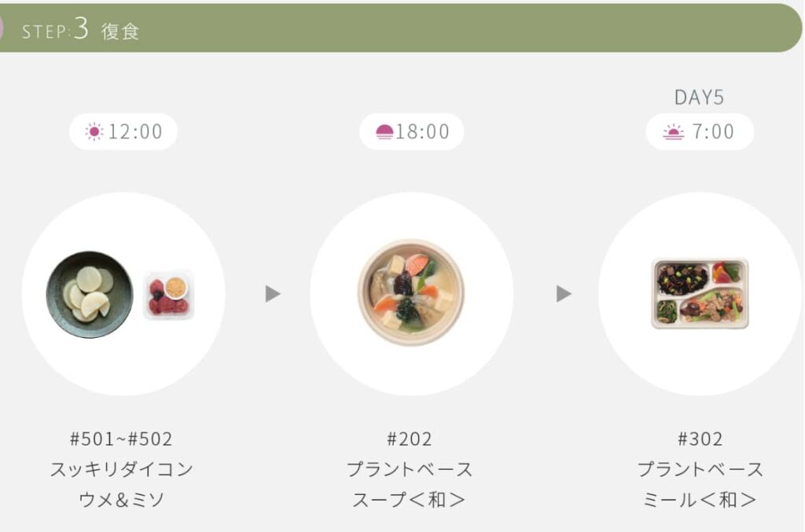Select the ume and miso pack image
The height and width of the screenshot is (532, 805).
click(169, 295)
